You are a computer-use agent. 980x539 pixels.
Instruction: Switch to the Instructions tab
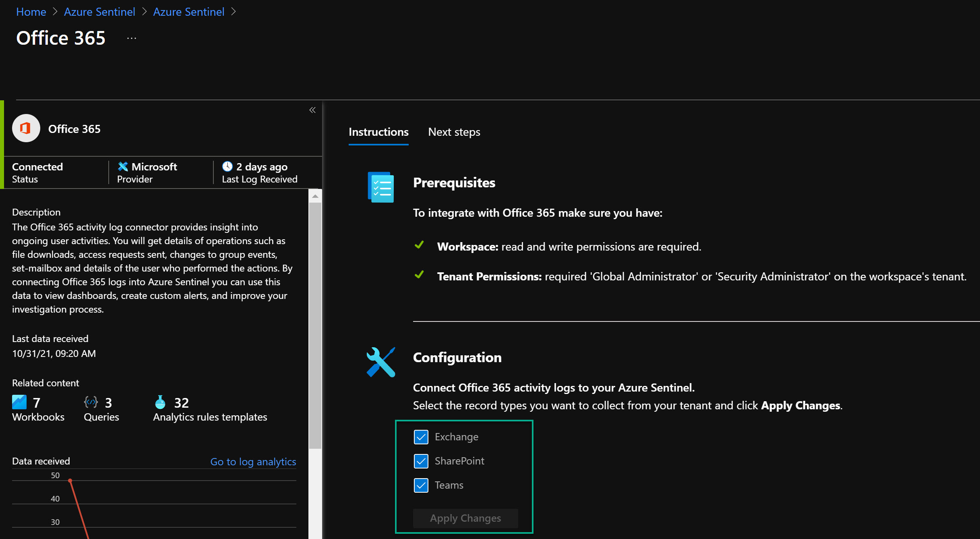378,132
